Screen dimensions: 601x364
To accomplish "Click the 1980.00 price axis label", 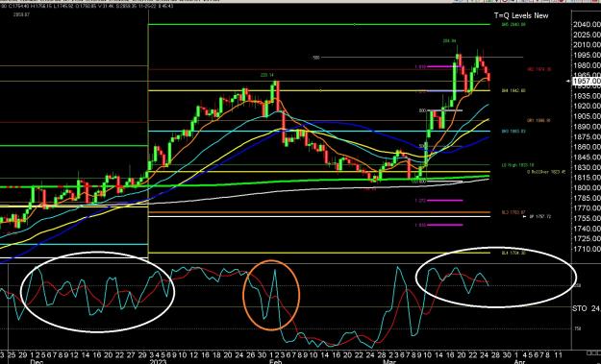I will pos(587,65).
